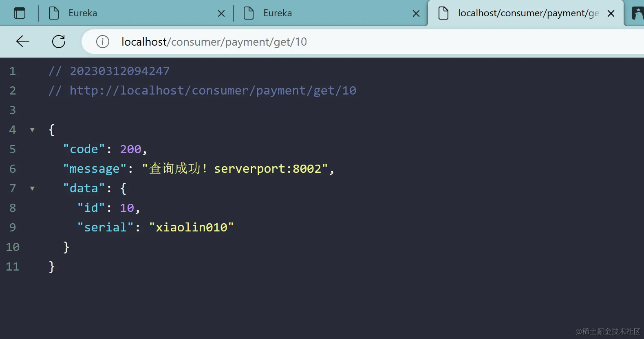The image size is (644, 339).
Task: Click line number 11
Action: tap(13, 266)
